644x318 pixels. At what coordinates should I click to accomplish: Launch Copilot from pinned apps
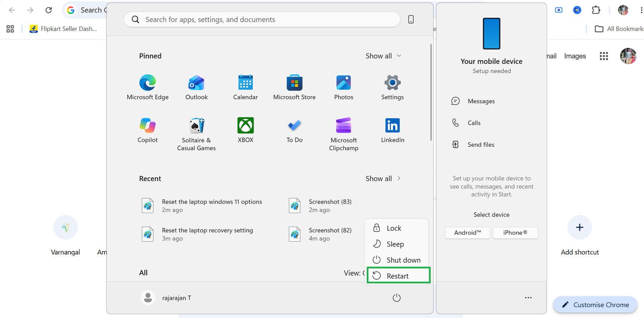148,130
